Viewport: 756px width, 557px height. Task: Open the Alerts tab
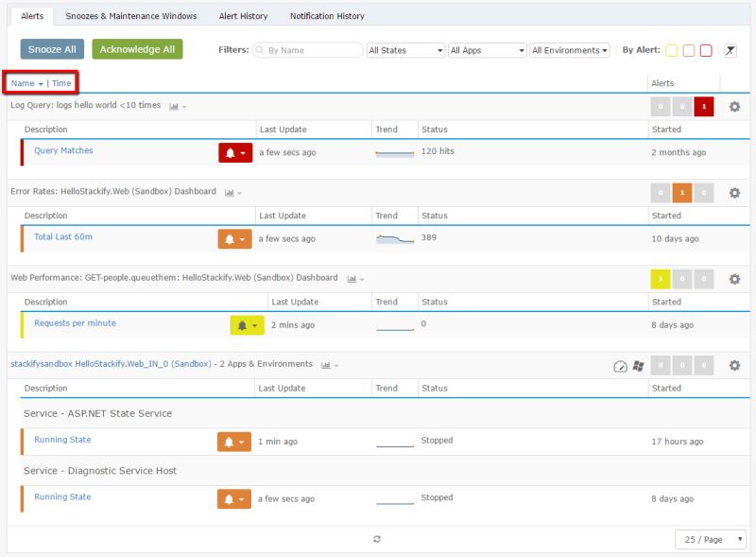pyautogui.click(x=32, y=16)
